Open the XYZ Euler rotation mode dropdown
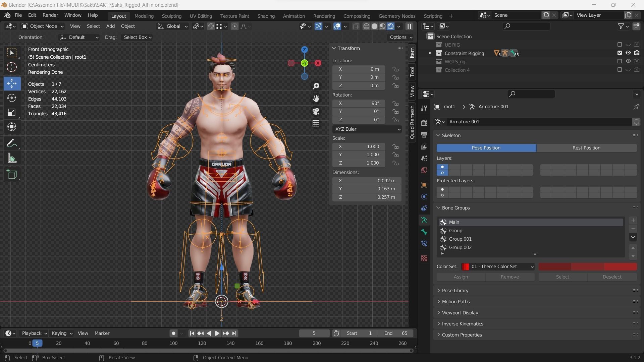Screen dimensions: 644x362 (367, 129)
